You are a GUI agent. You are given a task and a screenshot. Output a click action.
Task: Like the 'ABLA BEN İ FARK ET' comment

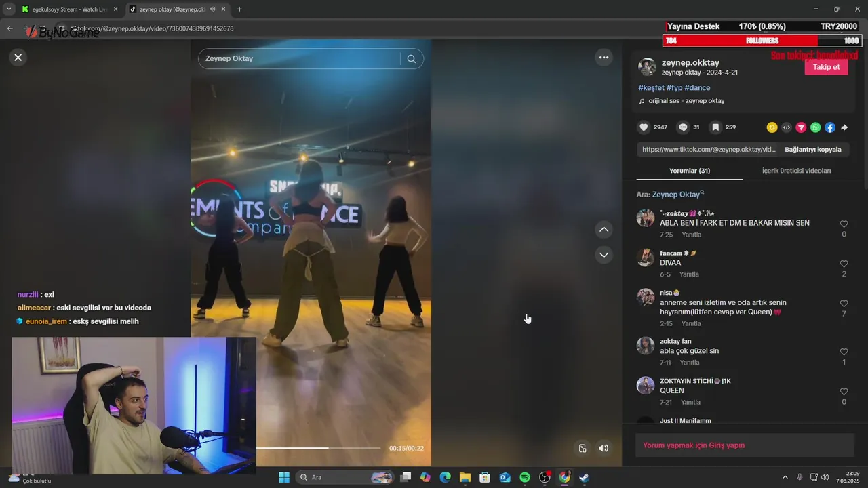(844, 224)
